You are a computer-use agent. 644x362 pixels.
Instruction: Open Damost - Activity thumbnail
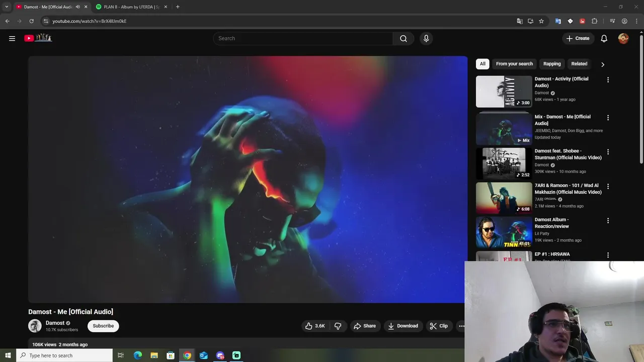[504, 92]
